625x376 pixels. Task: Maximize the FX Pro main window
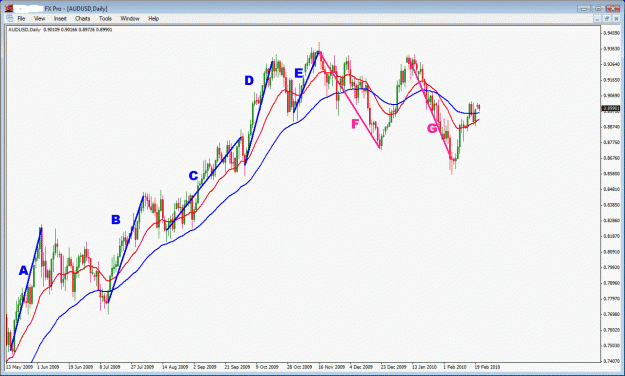tap(598, 8)
